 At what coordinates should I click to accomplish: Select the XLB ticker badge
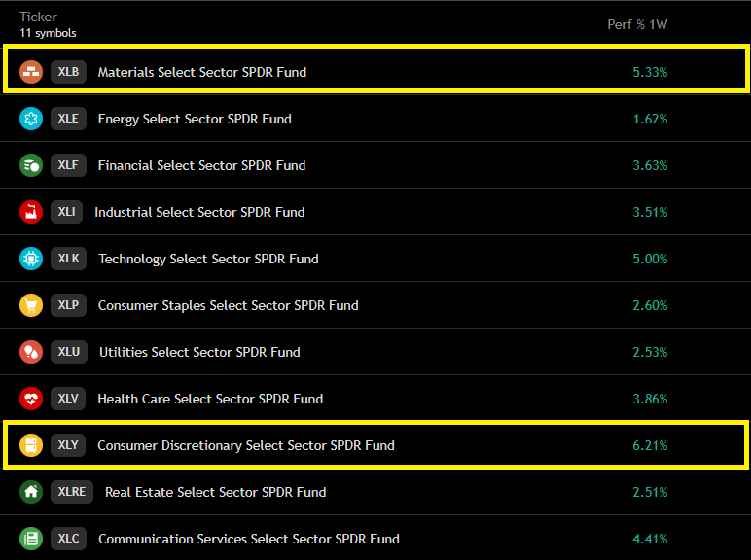(68, 72)
